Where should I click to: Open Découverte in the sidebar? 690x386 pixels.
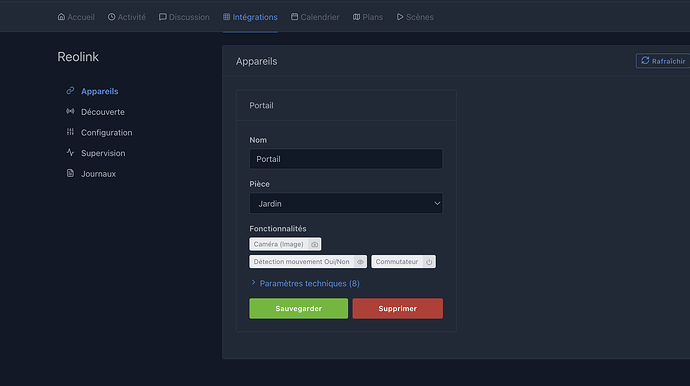103,112
